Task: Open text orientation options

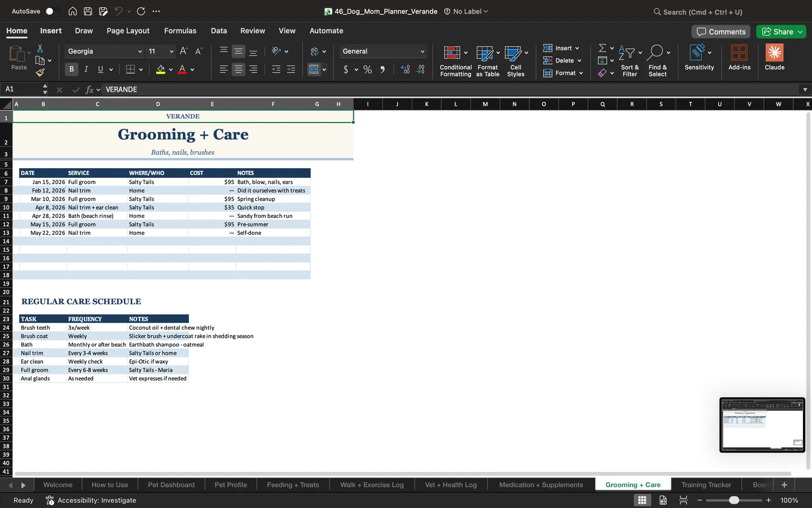Action: [x=280, y=51]
